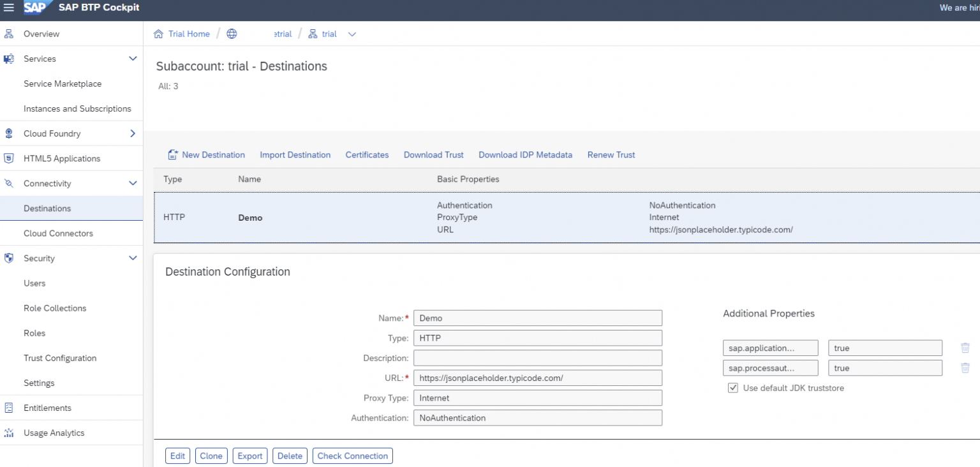Viewport: 980px width, 467px height.
Task: Expand the Cloud Foundry section
Action: pos(133,133)
